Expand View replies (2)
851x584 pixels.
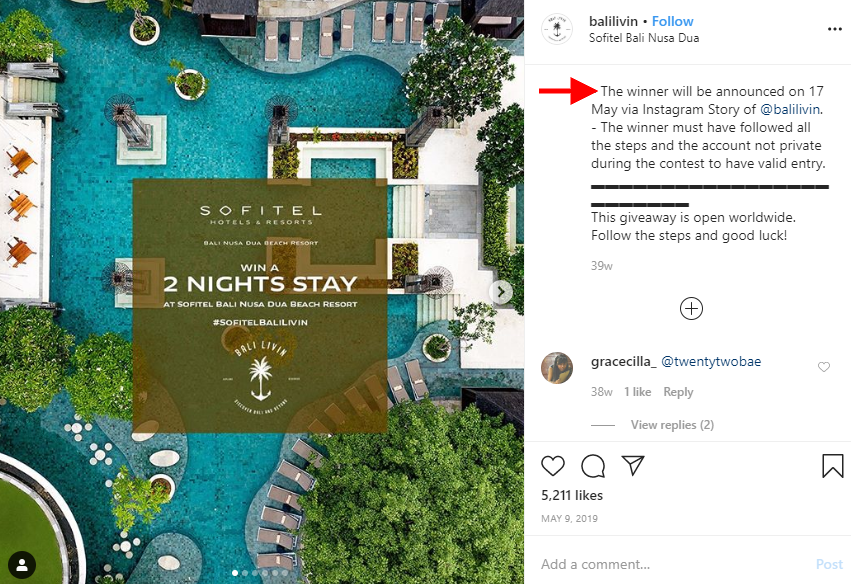(672, 424)
